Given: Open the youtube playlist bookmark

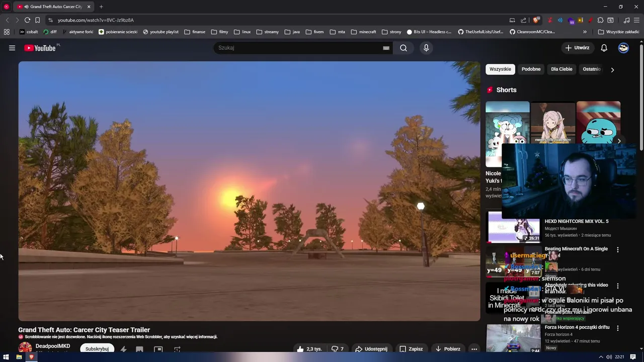Looking at the screenshot, I should point(160,32).
